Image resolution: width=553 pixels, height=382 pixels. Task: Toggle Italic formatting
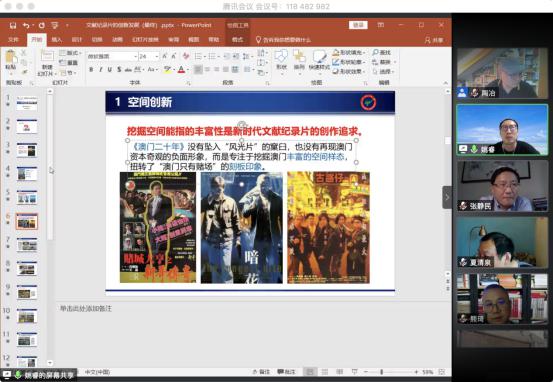(101, 69)
